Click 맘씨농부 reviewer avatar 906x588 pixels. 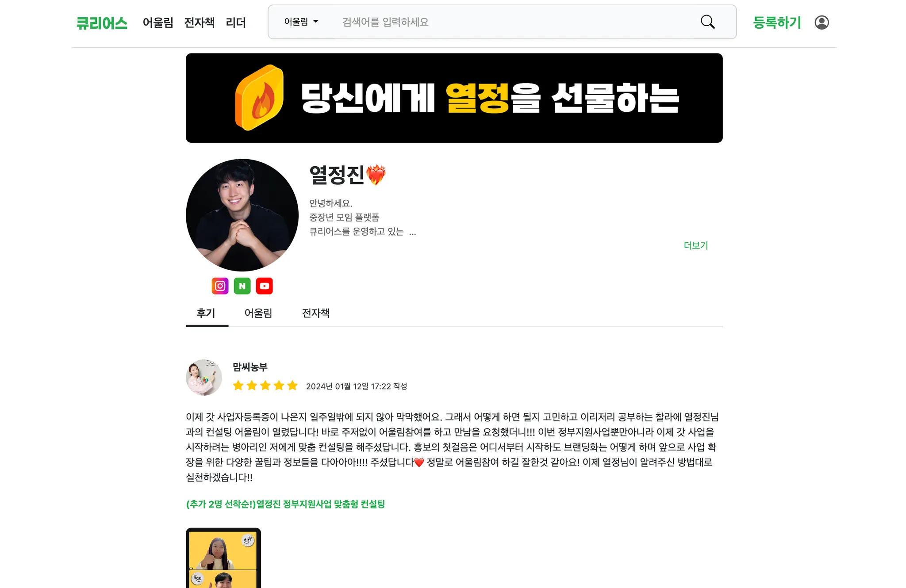[204, 377]
